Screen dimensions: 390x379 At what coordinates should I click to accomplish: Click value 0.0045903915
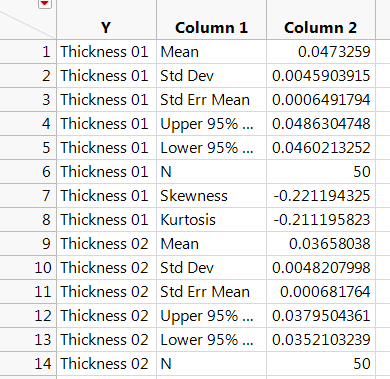pos(321,76)
